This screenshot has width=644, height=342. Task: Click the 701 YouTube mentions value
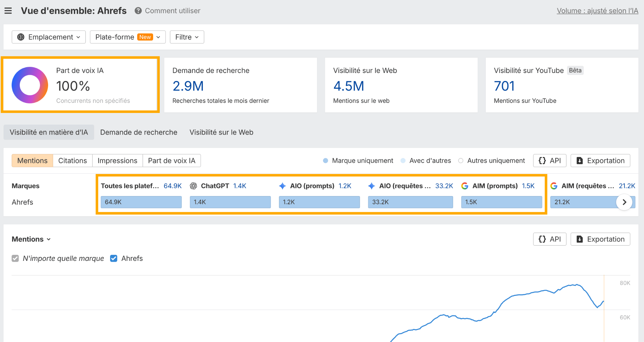point(504,86)
